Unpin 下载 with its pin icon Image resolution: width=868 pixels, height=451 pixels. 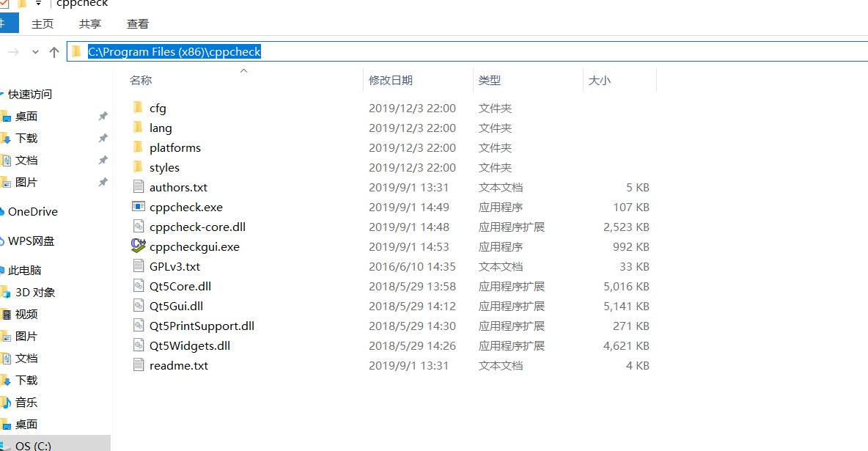[103, 138]
